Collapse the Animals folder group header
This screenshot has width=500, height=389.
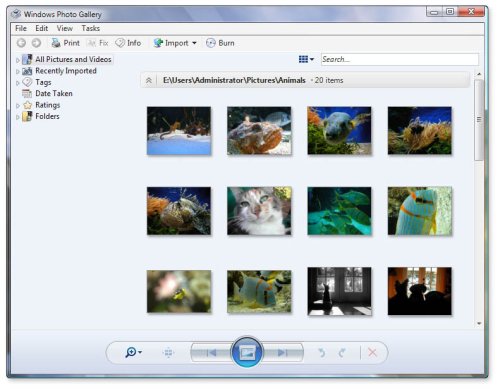click(x=149, y=80)
